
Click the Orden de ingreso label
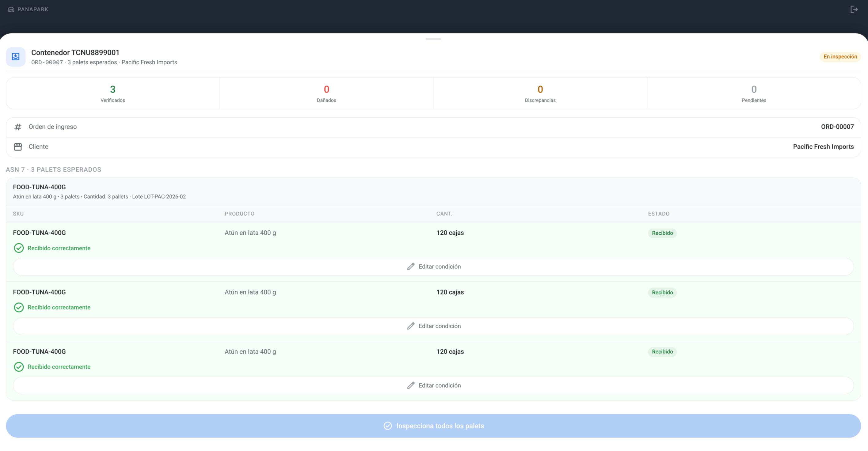(53, 127)
